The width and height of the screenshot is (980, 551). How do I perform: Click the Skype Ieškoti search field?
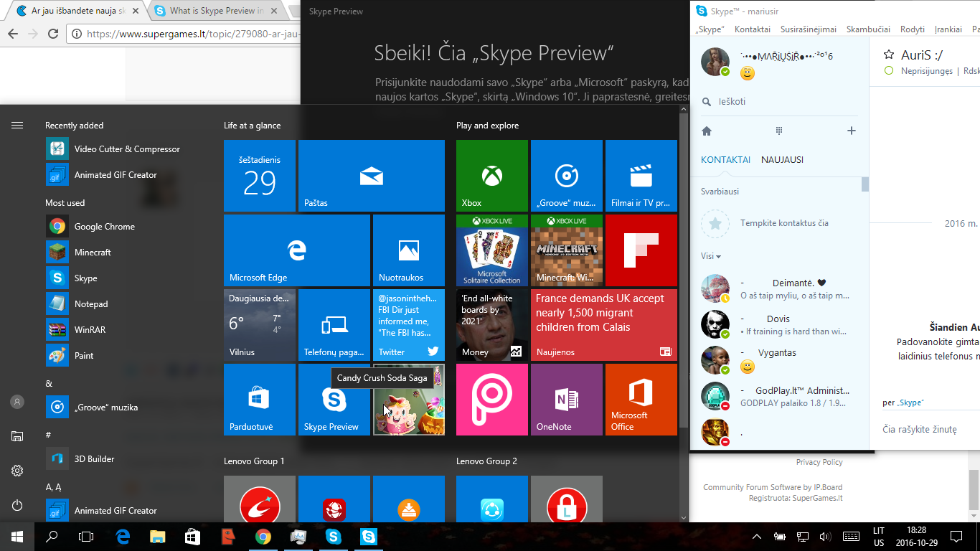tap(781, 102)
